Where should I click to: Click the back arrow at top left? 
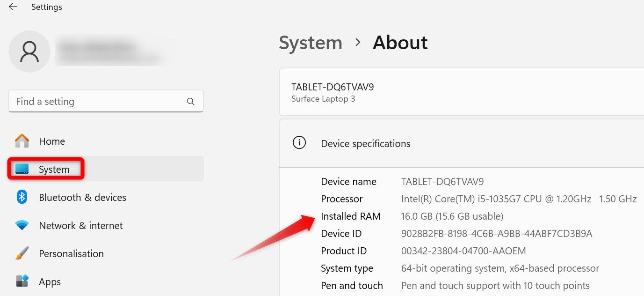(x=12, y=7)
